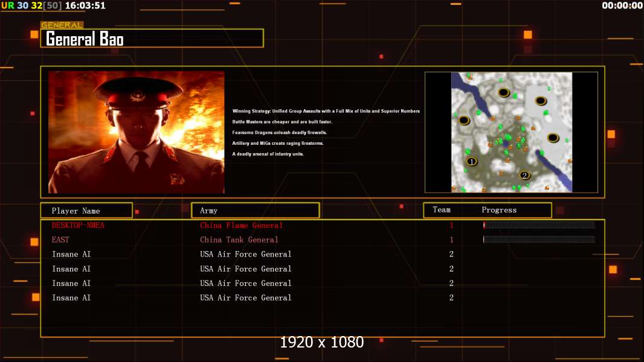Select start position marker 1 on map
The height and width of the screenshot is (362, 644).
click(471, 162)
